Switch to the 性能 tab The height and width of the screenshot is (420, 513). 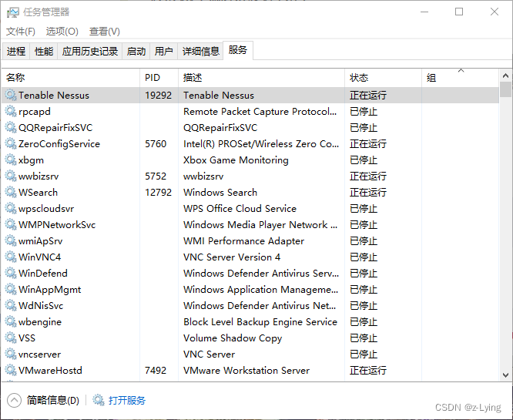(x=44, y=52)
